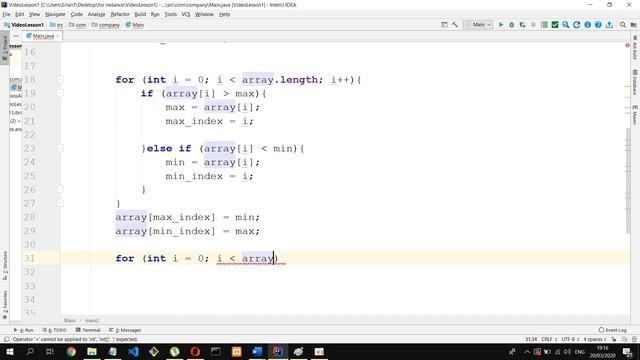Collapse the for loop fold marker at line 18

(60, 79)
